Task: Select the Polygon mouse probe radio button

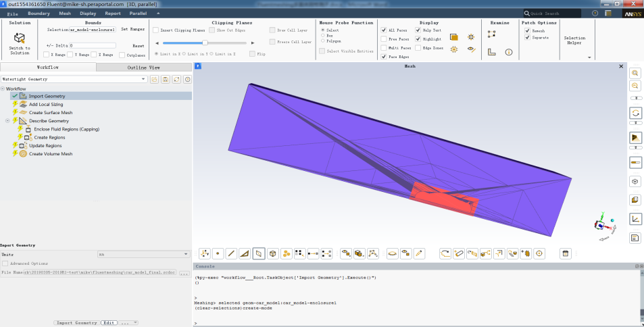Action: tap(323, 41)
